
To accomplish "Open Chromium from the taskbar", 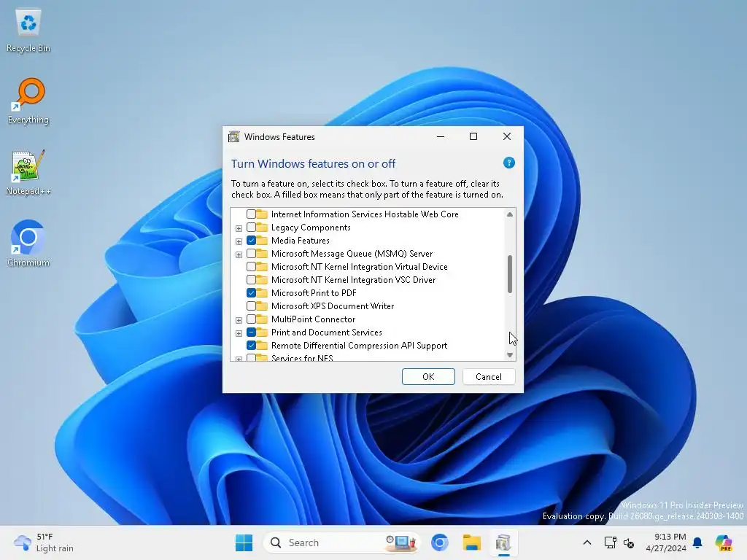I will point(439,542).
